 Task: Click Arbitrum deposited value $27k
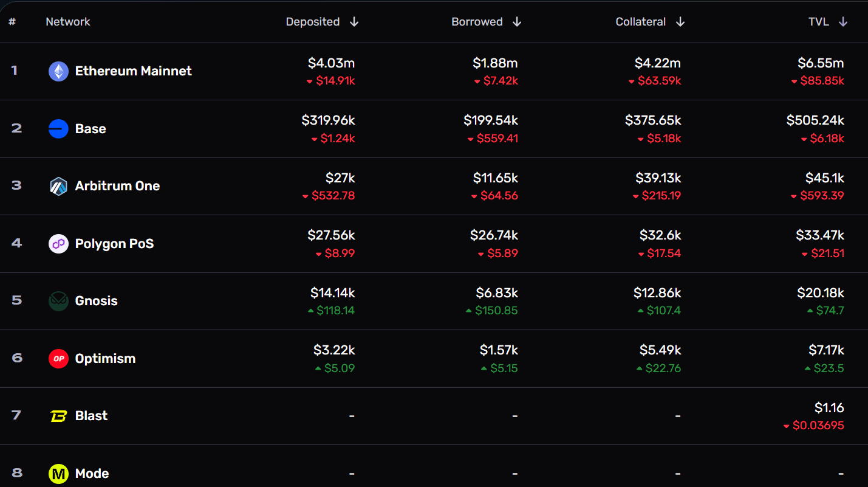[x=340, y=178]
